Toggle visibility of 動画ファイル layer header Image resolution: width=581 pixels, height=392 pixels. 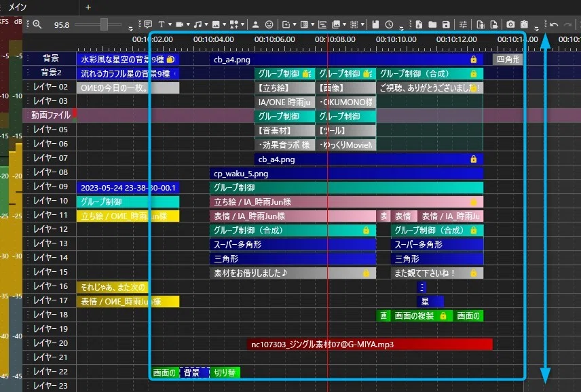pos(50,115)
